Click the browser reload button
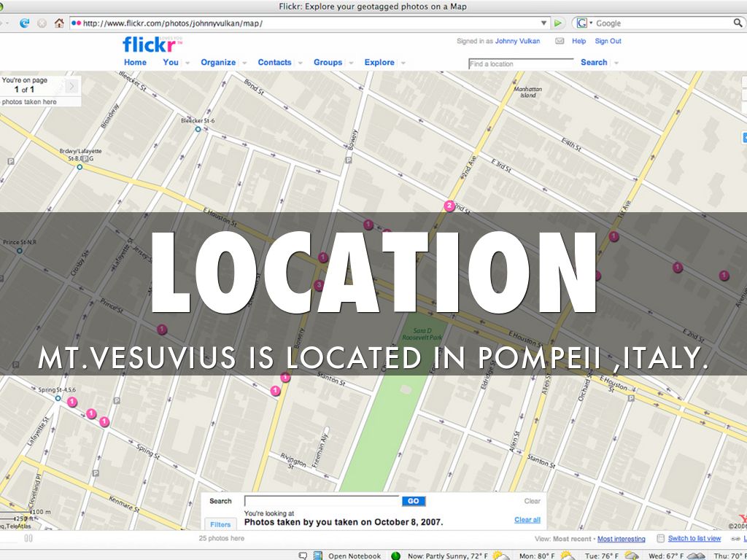747x560 pixels. tap(24, 23)
